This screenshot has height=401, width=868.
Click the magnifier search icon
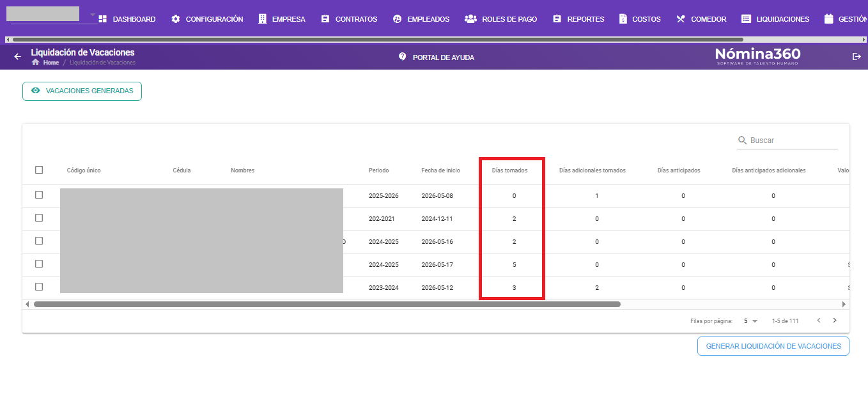pos(742,140)
